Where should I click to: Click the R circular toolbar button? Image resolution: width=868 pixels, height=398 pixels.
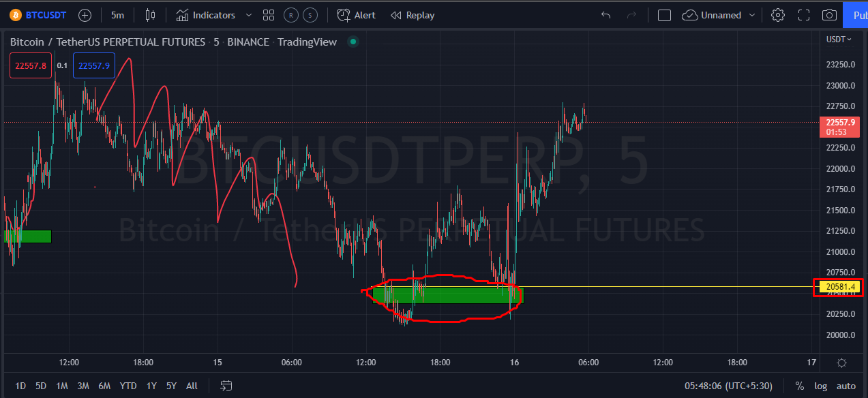click(x=291, y=15)
